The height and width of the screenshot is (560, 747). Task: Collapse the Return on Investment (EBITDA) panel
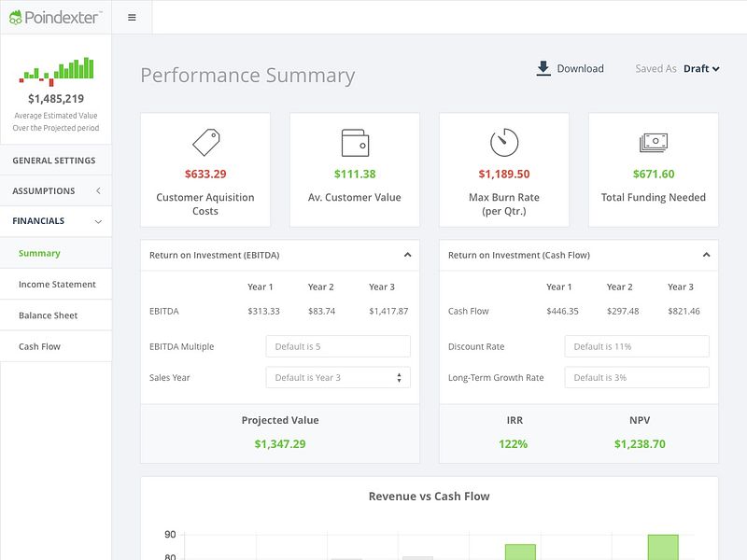[x=408, y=254]
